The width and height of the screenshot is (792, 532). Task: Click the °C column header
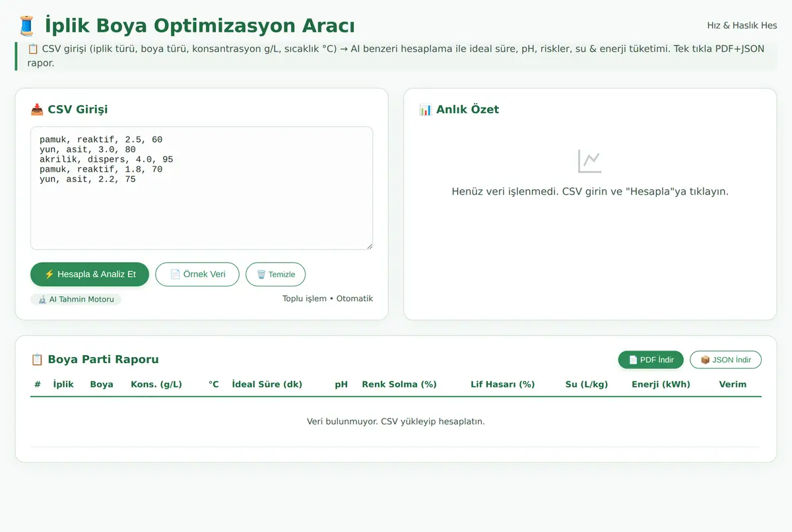(214, 384)
